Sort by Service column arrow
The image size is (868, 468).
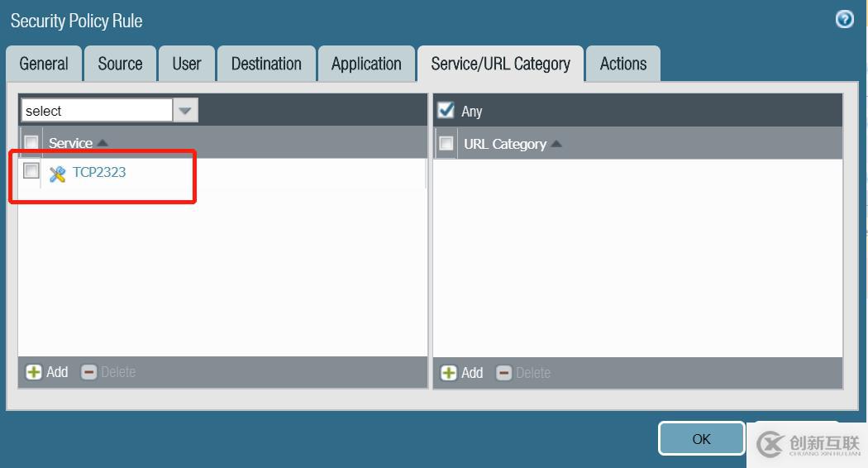103,143
